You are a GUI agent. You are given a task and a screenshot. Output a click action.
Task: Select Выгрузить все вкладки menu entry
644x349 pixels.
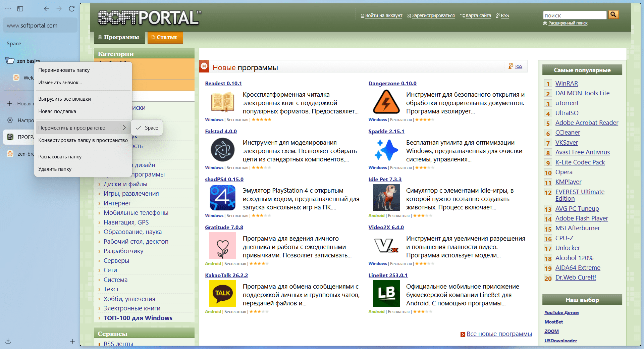83,99
